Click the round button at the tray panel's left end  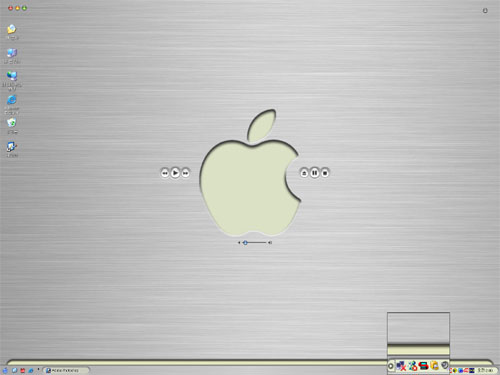click(391, 366)
